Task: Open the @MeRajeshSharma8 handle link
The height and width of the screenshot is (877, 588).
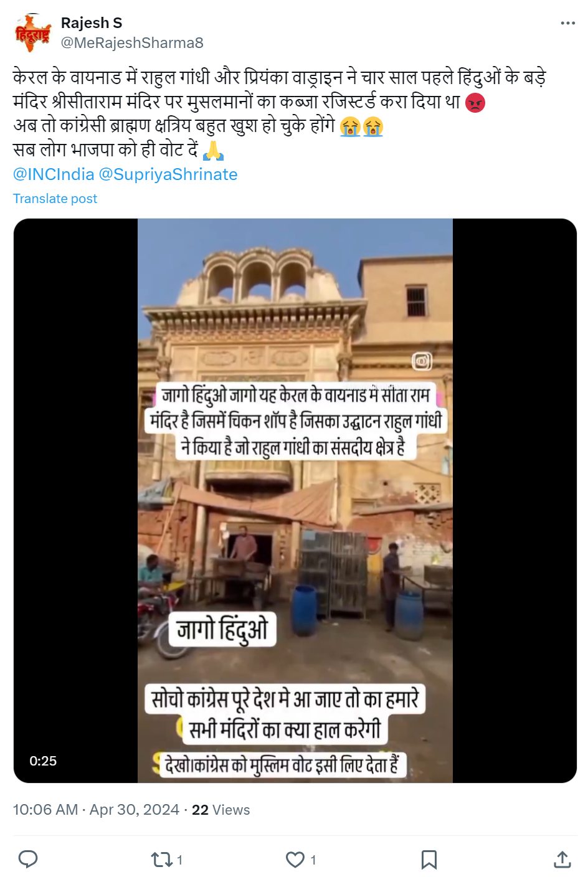Action: [132, 43]
